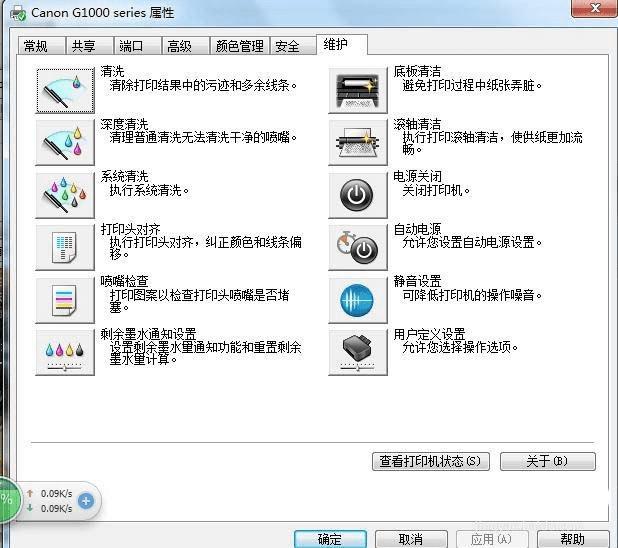Click the green percentage circle widget
Image resolution: width=618 pixels, height=548 pixels.
tap(7, 500)
